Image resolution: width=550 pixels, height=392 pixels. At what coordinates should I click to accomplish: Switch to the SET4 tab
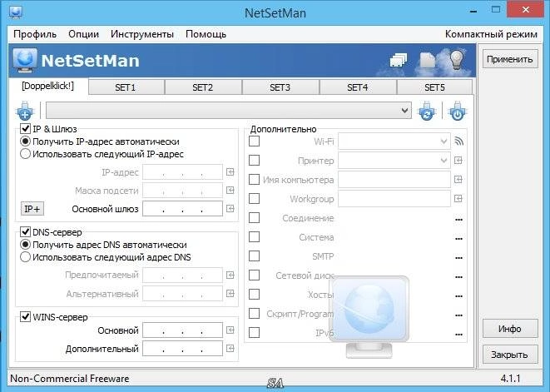point(358,87)
